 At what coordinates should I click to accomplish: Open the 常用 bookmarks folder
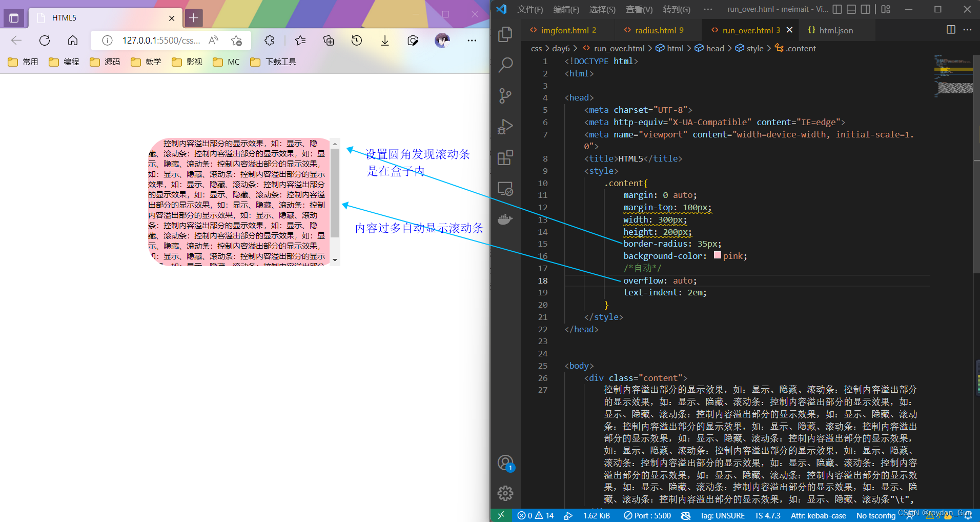pos(24,62)
